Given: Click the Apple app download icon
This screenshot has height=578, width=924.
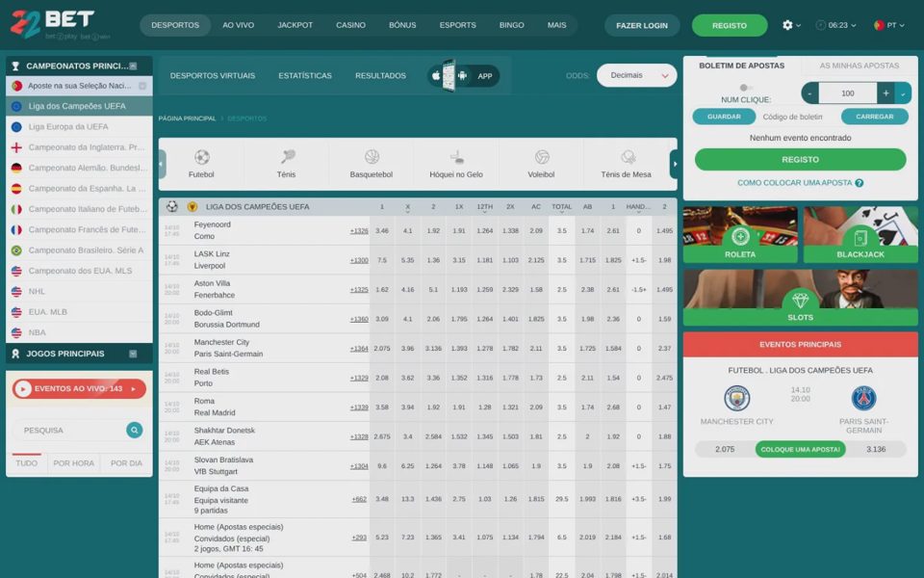Looking at the screenshot, I should pyautogui.click(x=436, y=76).
